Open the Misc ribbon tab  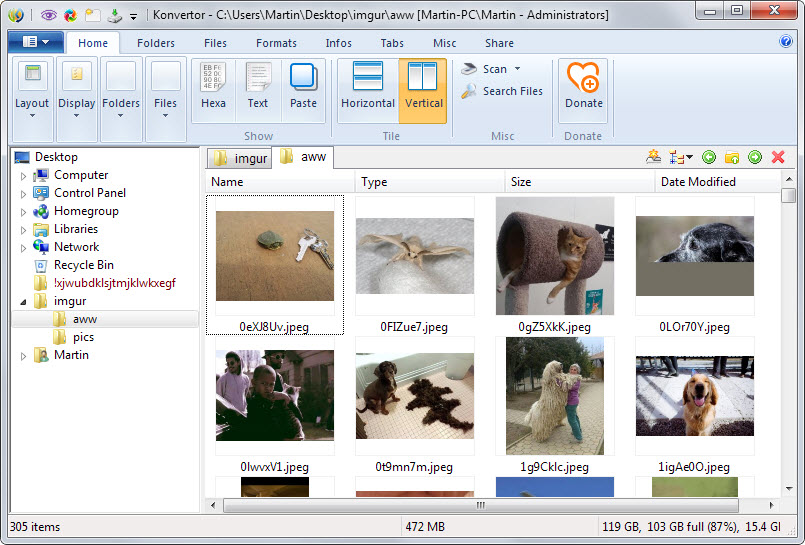[x=444, y=43]
